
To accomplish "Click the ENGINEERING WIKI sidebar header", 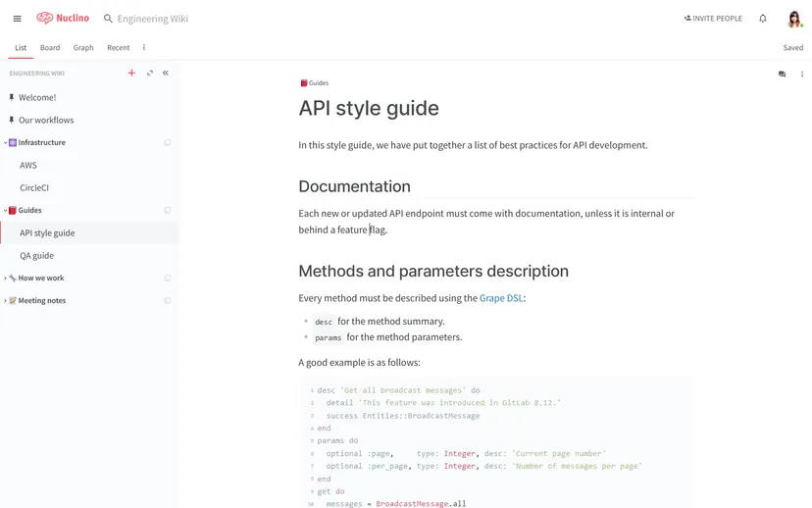I will pyautogui.click(x=36, y=74).
